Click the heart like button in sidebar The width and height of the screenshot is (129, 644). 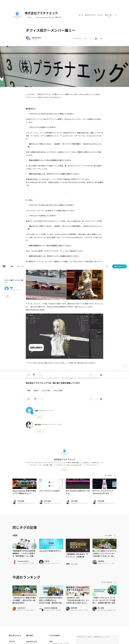pyautogui.click(x=8, y=296)
